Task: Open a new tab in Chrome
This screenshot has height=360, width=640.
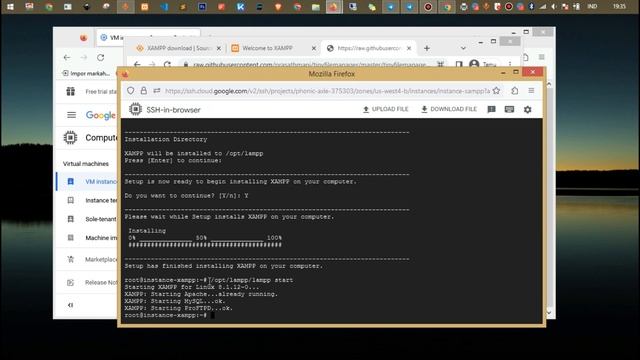Action: click(x=427, y=48)
